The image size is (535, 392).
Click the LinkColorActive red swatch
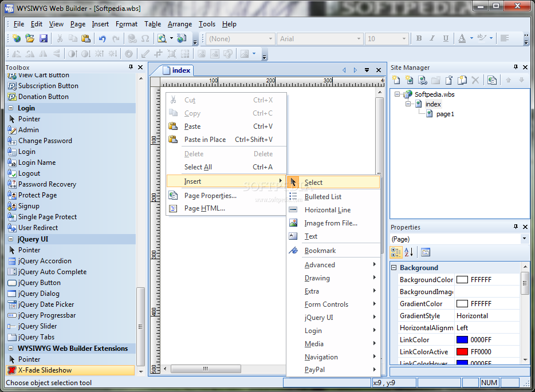pyautogui.click(x=462, y=351)
